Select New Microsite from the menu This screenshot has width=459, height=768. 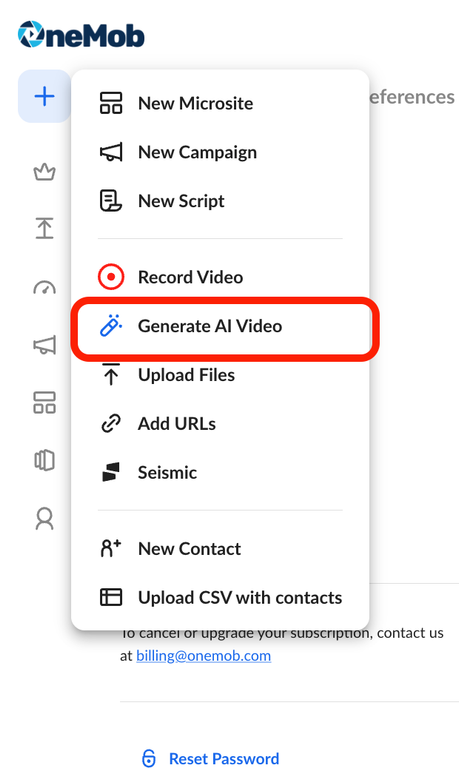(220, 103)
